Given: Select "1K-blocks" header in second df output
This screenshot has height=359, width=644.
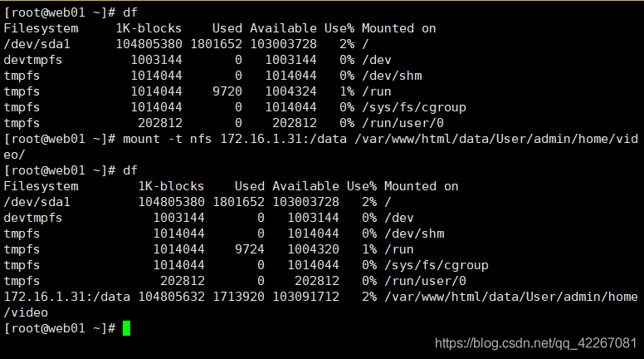Looking at the screenshot, I should [171, 186].
